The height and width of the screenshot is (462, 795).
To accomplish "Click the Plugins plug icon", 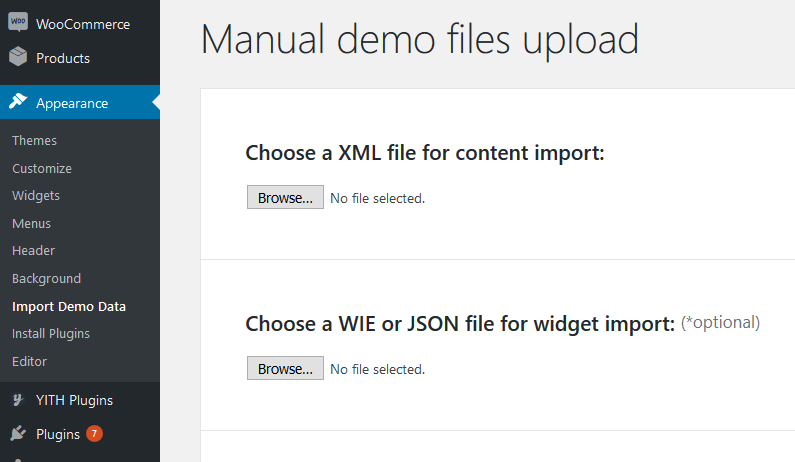I will coord(18,434).
